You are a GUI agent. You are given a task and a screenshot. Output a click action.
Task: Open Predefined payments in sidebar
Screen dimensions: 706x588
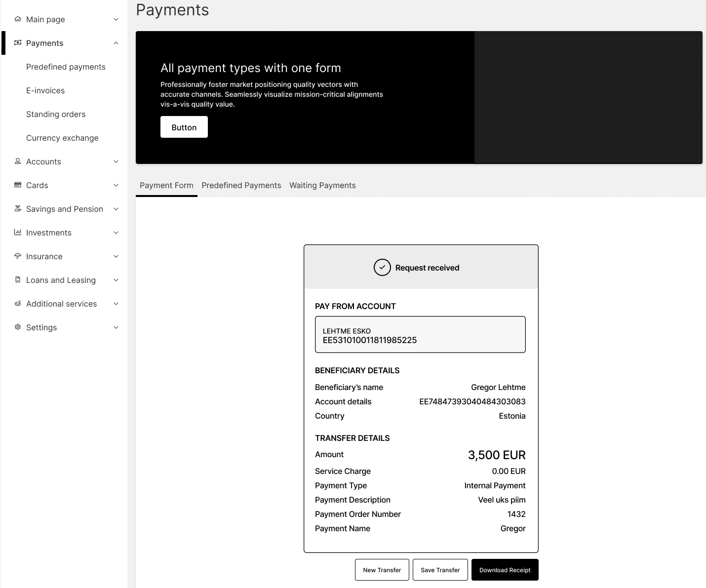(66, 67)
